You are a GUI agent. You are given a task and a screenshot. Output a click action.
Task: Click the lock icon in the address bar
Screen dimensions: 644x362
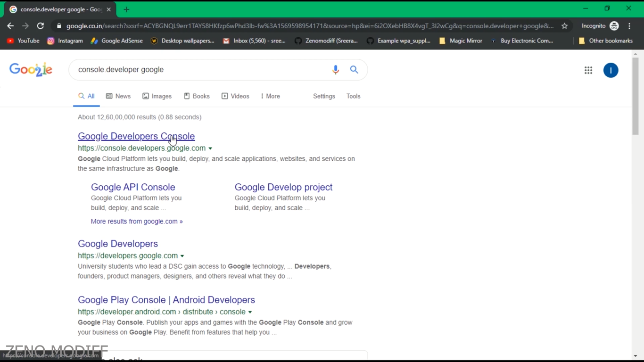coord(59,26)
